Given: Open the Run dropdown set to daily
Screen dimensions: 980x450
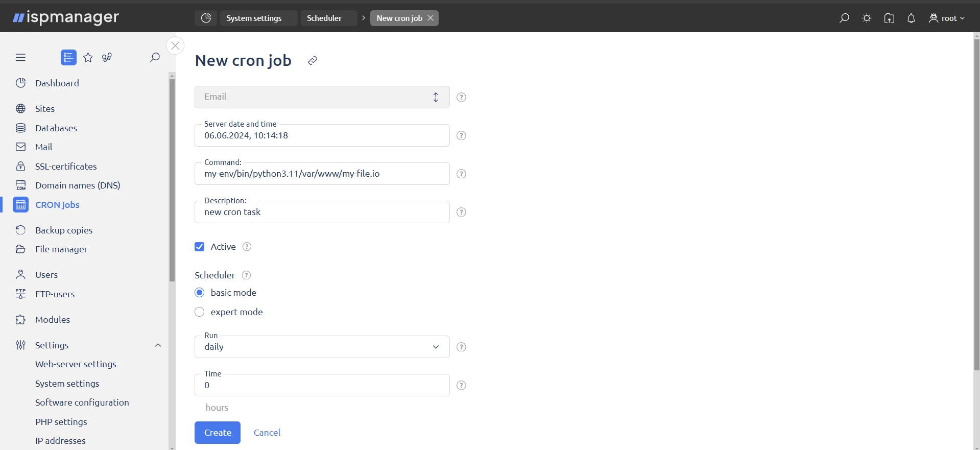Looking at the screenshot, I should [322, 347].
